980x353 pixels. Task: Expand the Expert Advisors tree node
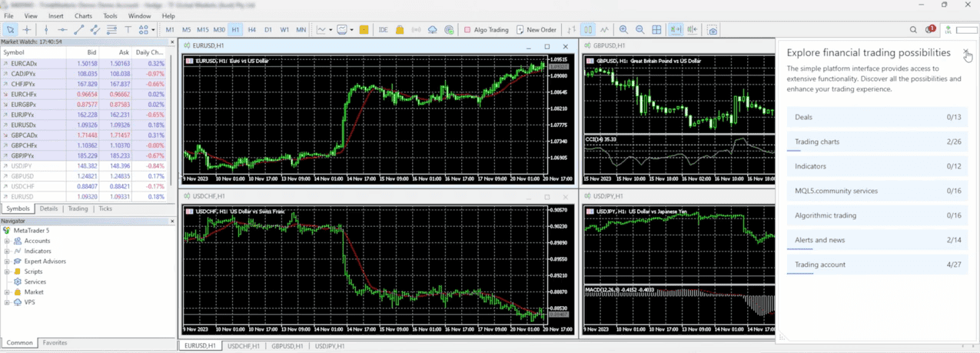coord(7,261)
